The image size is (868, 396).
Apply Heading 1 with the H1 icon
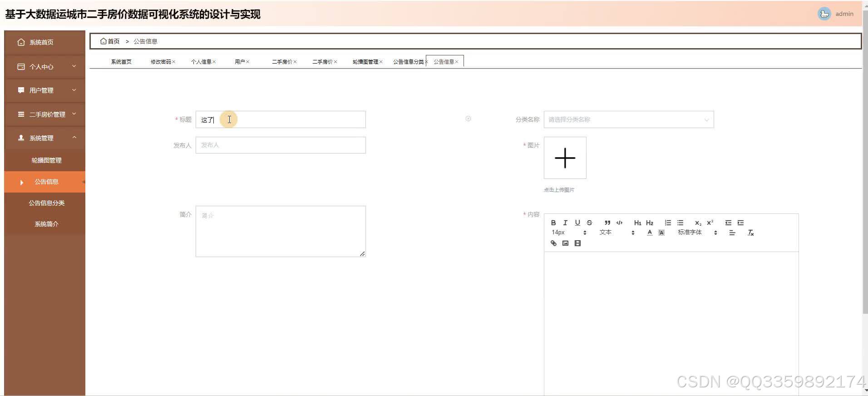click(637, 223)
